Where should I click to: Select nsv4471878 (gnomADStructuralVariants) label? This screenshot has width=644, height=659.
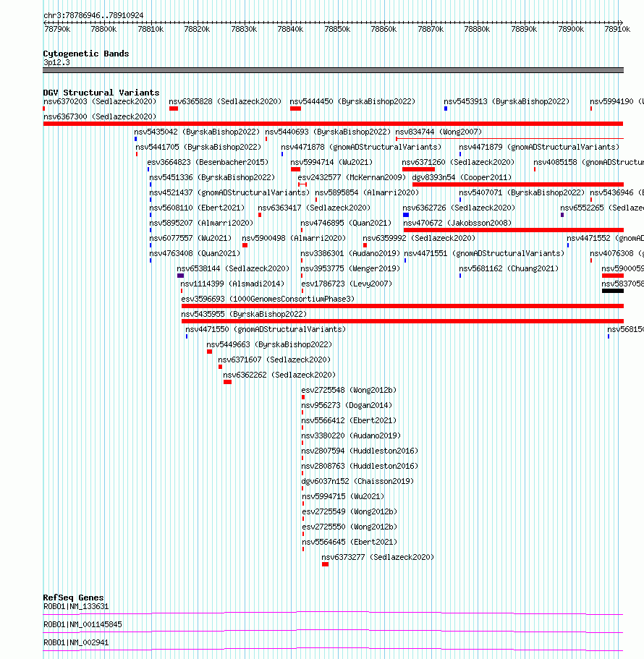361,147
